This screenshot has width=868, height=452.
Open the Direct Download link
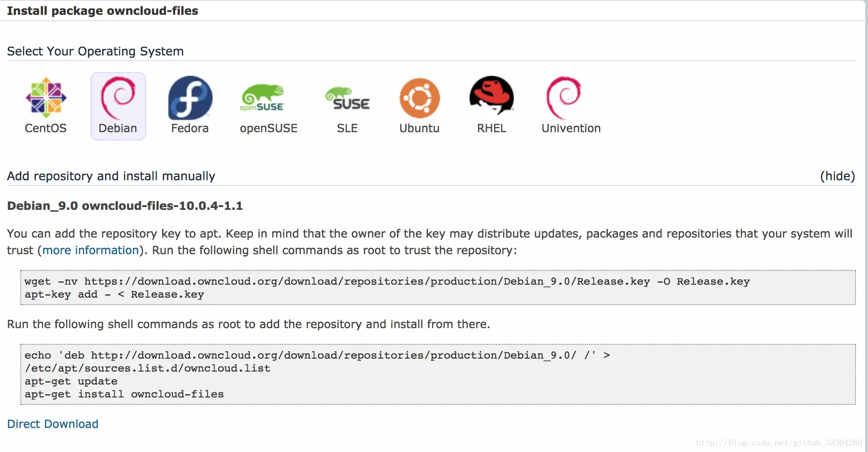(x=53, y=424)
